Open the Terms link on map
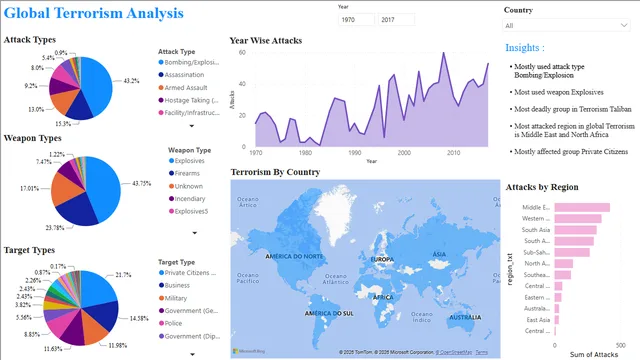This screenshot has height=360, width=640. 482,352
